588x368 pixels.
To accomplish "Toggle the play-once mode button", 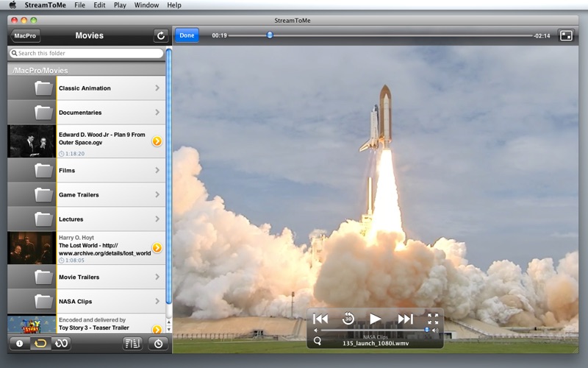I will 19,343.
